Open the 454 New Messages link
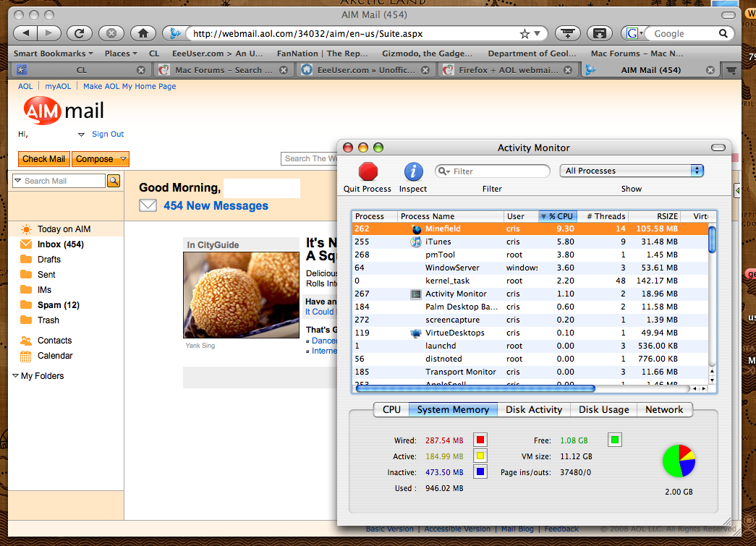This screenshot has height=546, width=756. click(216, 206)
